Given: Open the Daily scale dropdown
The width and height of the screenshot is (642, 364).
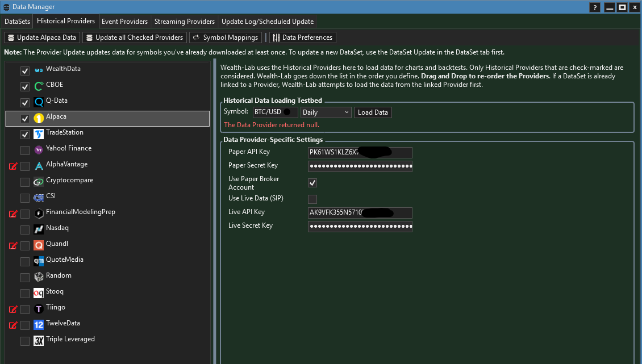Looking at the screenshot, I should click(326, 112).
